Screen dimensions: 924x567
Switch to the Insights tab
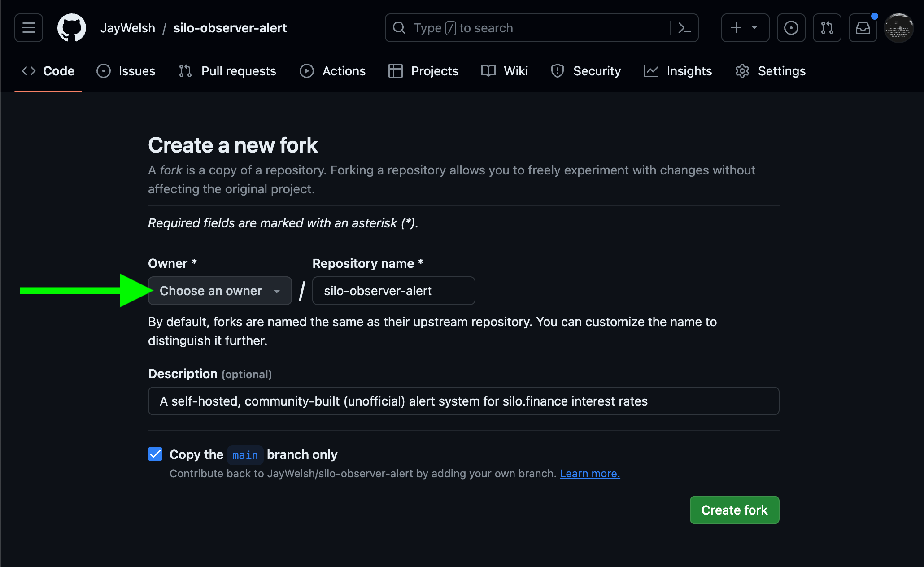[678, 71]
